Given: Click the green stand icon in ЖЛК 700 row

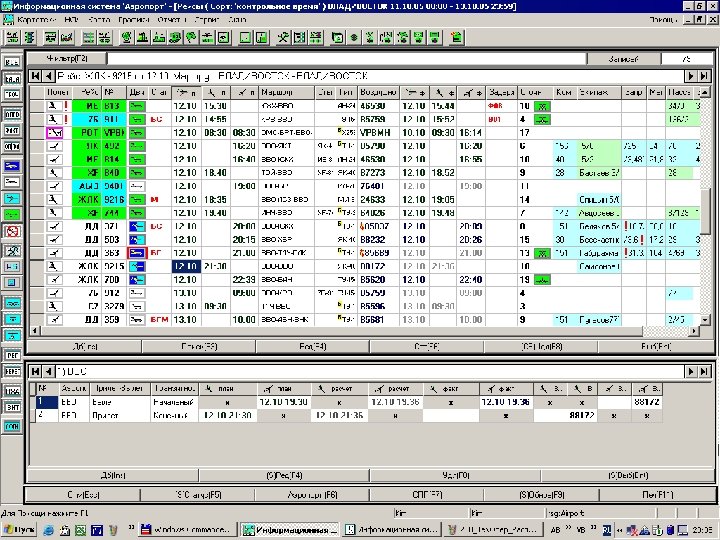Looking at the screenshot, I should pos(542,280).
